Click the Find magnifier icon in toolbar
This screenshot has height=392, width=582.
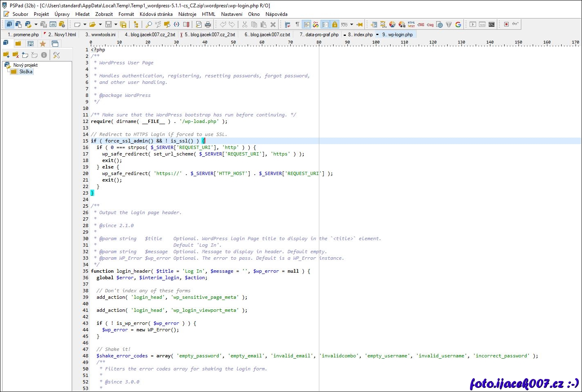[x=149, y=24]
